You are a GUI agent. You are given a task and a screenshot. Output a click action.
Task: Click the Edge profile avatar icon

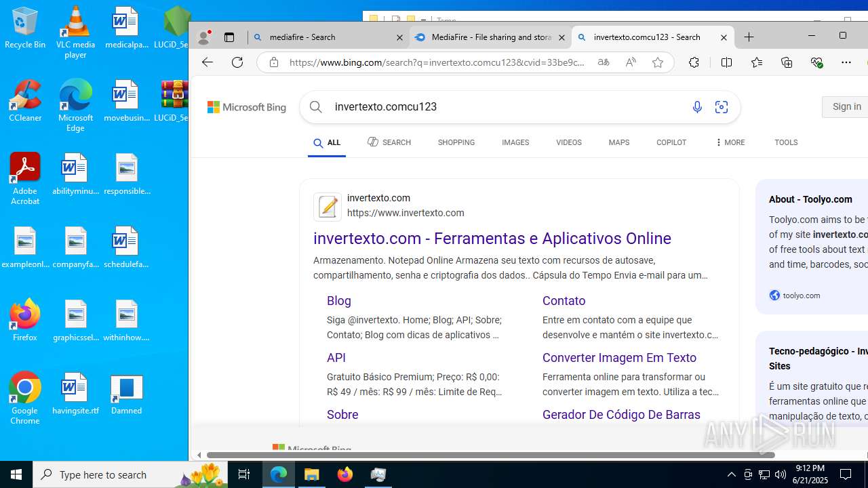click(203, 37)
